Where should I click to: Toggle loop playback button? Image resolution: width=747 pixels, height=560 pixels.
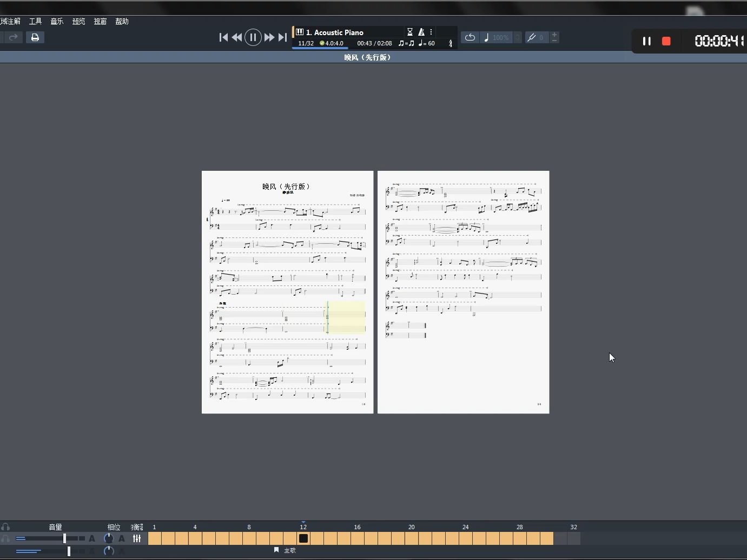click(x=470, y=37)
